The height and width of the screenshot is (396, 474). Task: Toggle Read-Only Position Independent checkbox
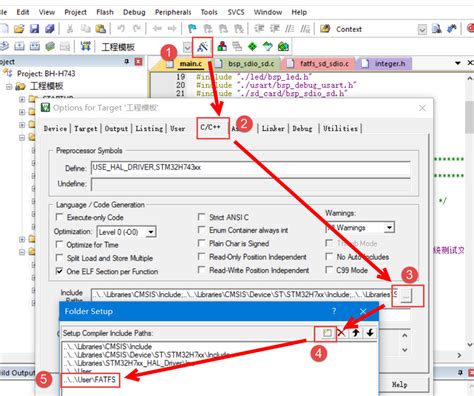pos(201,256)
